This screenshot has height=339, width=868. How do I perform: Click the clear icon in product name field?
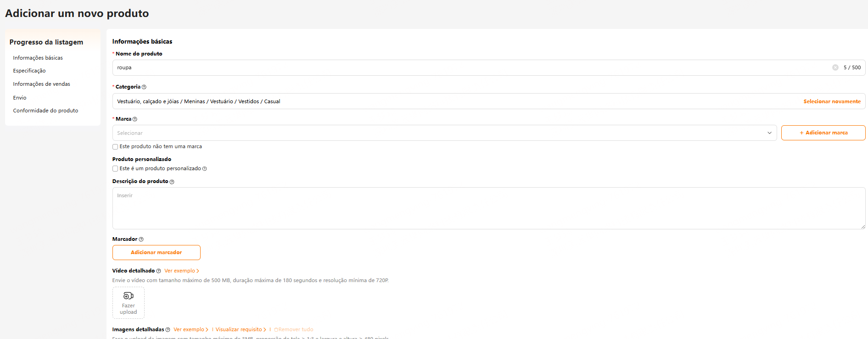click(x=835, y=67)
